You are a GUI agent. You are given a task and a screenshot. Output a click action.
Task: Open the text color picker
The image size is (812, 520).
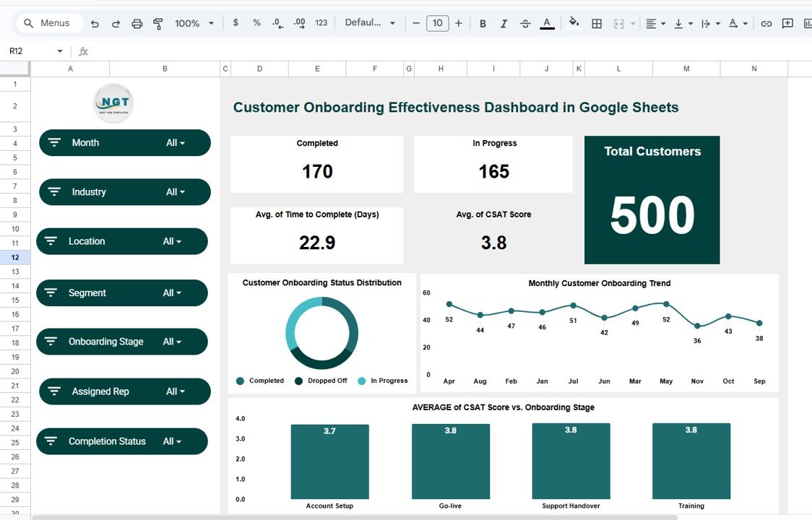[548, 24]
